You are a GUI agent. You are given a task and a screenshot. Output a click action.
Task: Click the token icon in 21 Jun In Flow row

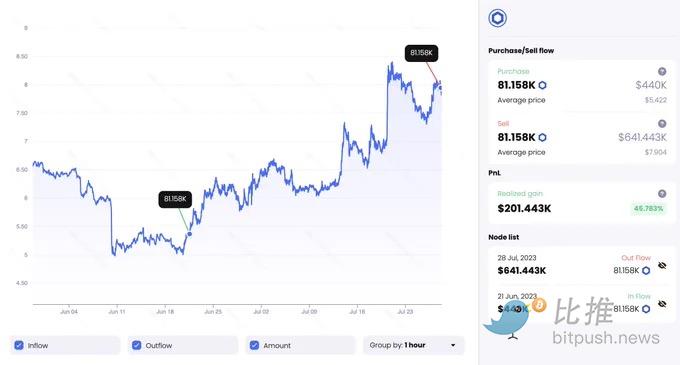click(x=646, y=309)
